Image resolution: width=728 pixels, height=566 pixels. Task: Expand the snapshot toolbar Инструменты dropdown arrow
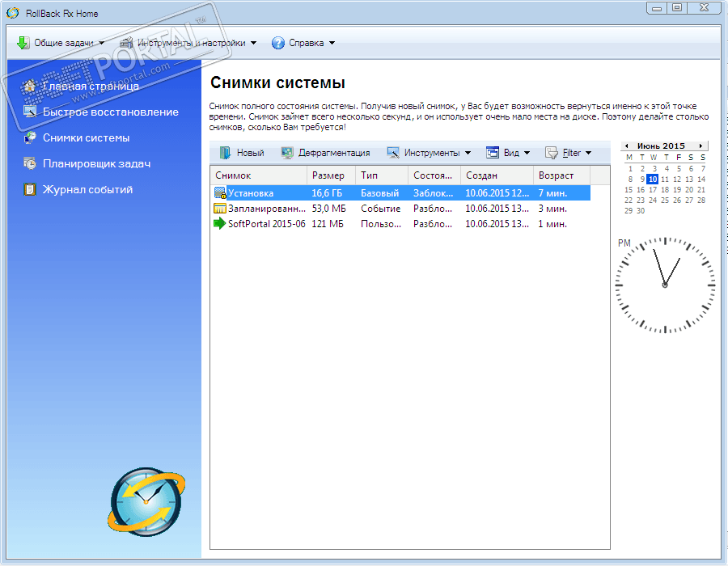(468, 153)
